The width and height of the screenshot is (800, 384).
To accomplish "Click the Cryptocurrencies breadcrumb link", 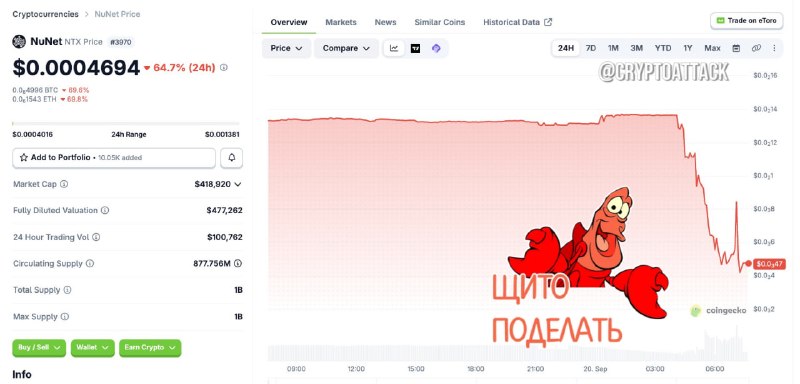I will (x=45, y=14).
